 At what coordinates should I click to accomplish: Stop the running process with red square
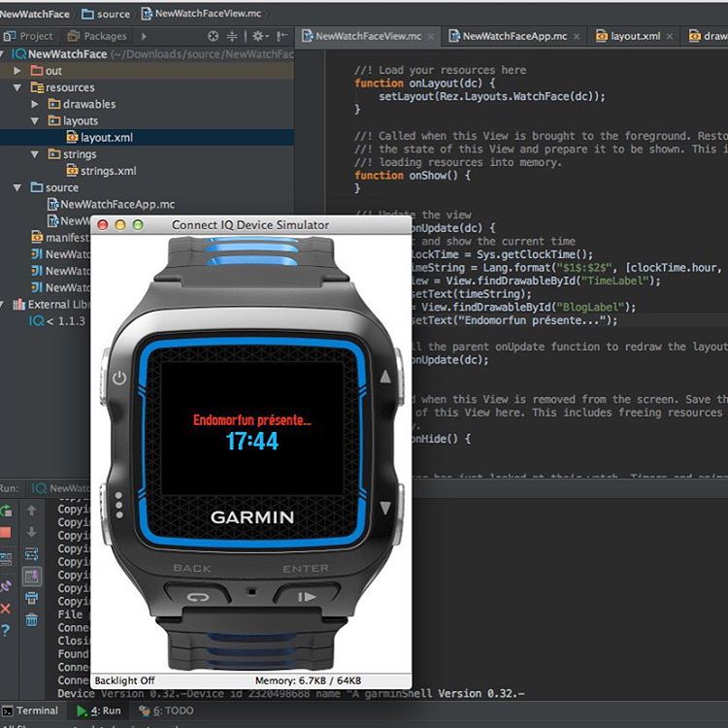6,533
